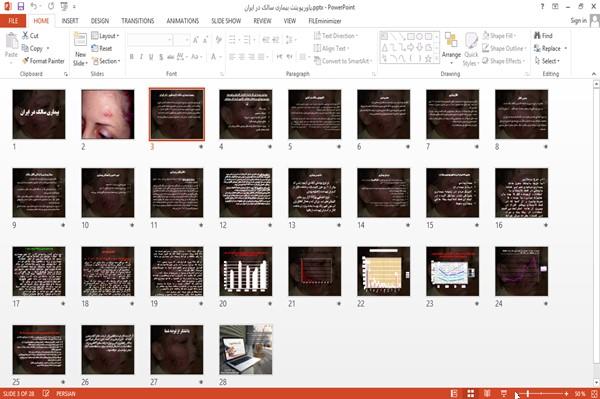The width and height of the screenshot is (600, 399).
Task: Open the TRANSITIONS ribbon tab
Action: (x=138, y=21)
